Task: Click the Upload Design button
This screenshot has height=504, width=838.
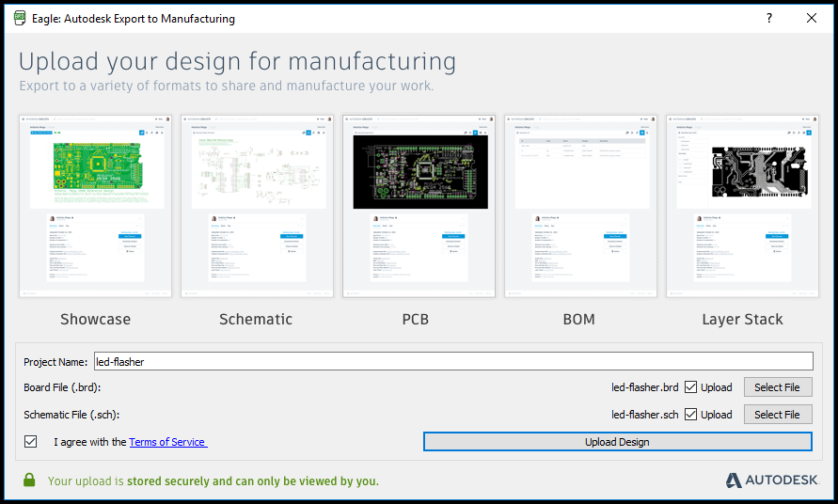Action: point(617,441)
